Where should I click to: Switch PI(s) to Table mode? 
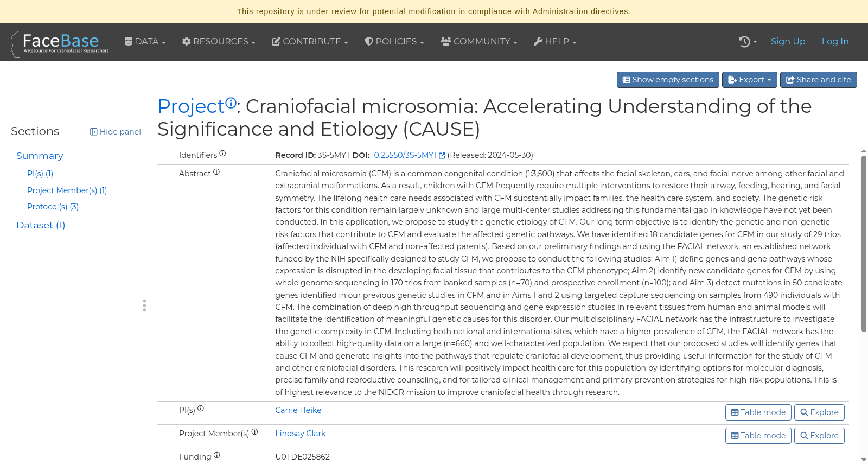click(758, 412)
